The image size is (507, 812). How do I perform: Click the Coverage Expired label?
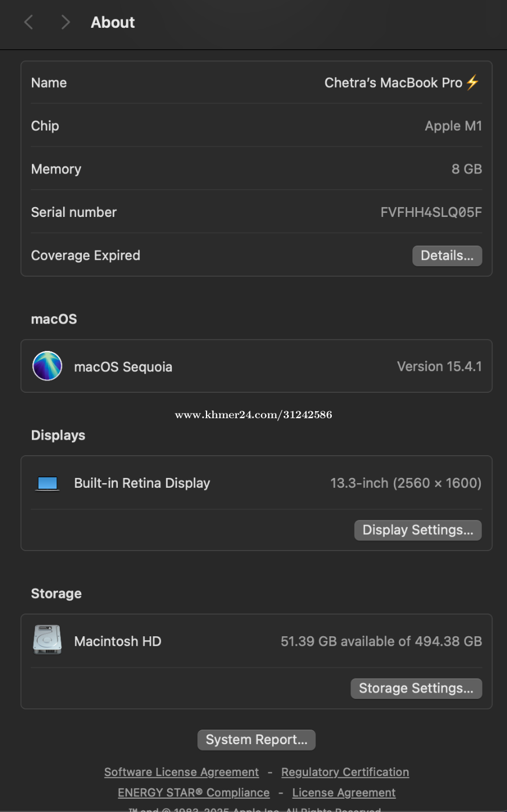point(85,256)
